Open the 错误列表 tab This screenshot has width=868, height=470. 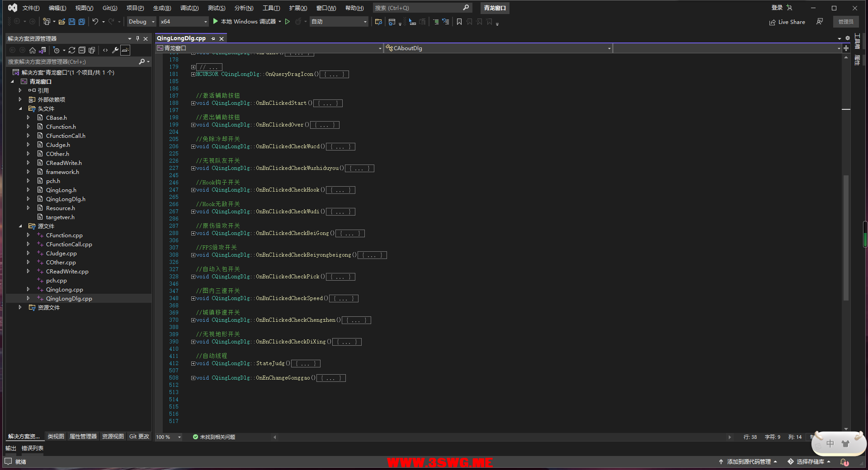[33, 448]
